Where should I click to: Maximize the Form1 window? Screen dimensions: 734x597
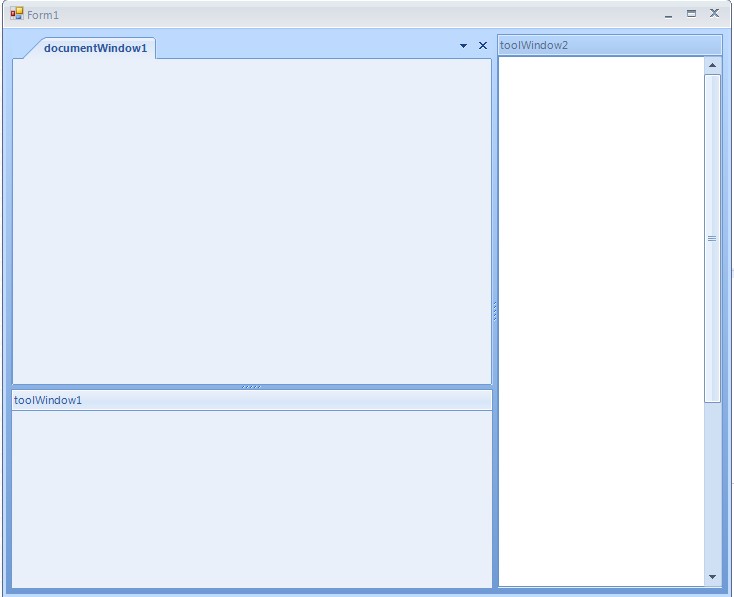[691, 14]
